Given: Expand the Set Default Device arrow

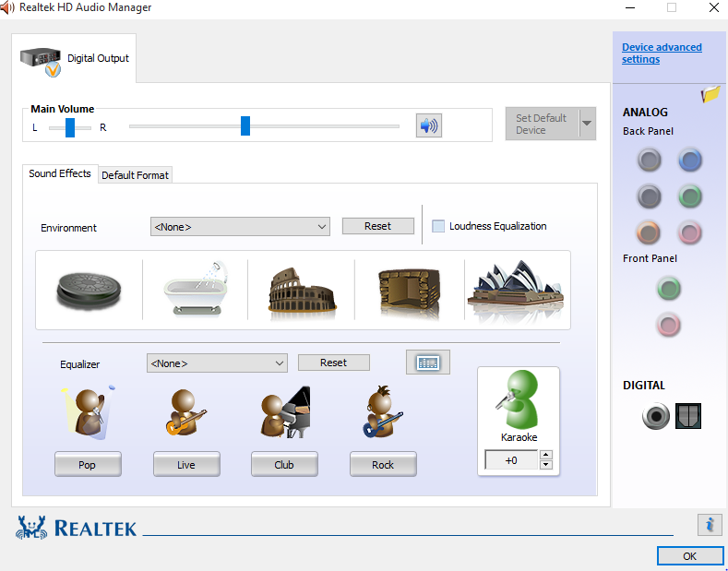Looking at the screenshot, I should pyautogui.click(x=588, y=124).
